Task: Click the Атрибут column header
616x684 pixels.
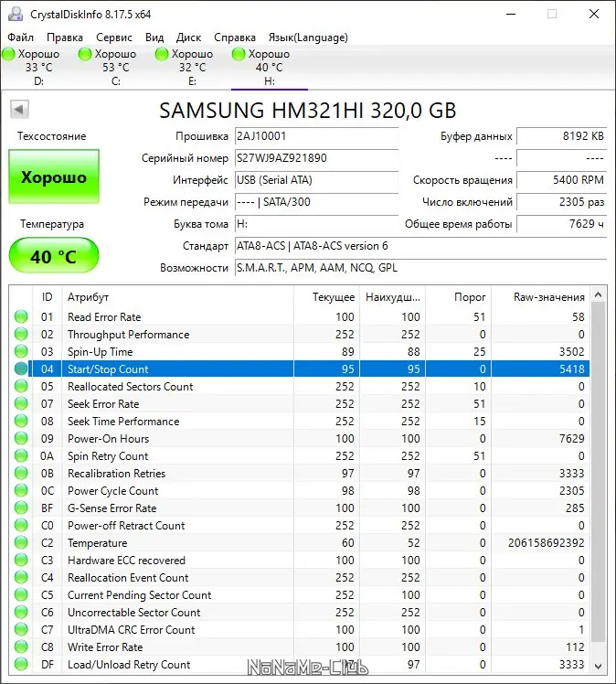Action: click(177, 297)
